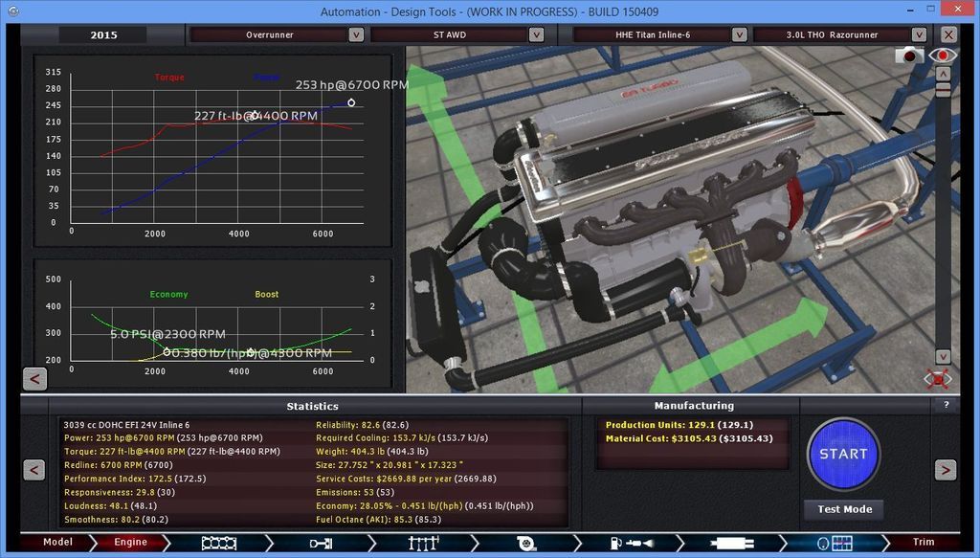Click the Redline 6700 RPM statistic
The height and width of the screenshot is (558, 980).
(x=118, y=465)
